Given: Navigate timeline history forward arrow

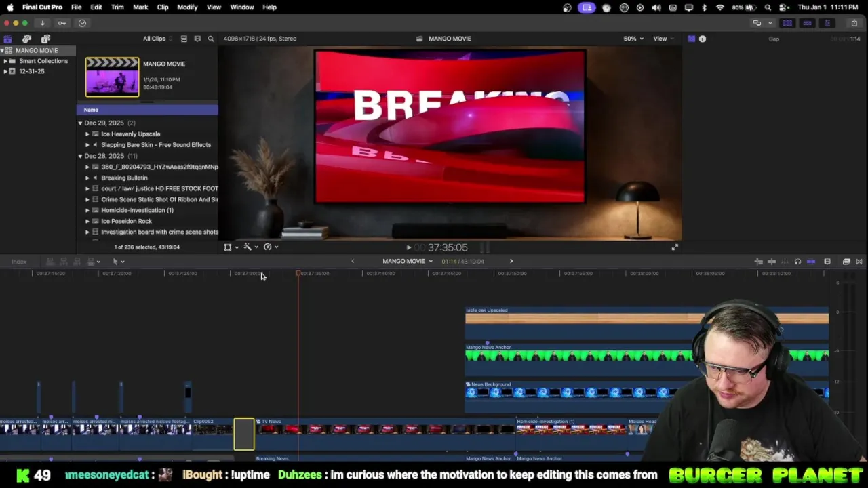Looking at the screenshot, I should [511, 261].
